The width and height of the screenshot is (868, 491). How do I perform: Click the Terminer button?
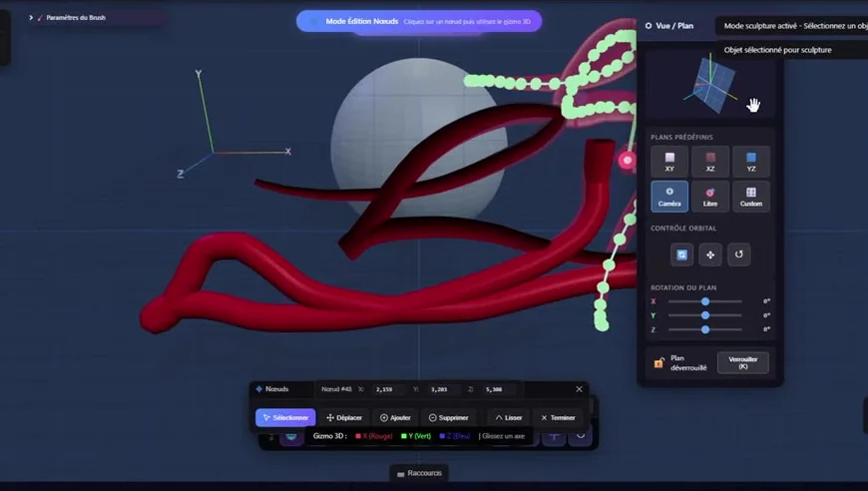[558, 417]
